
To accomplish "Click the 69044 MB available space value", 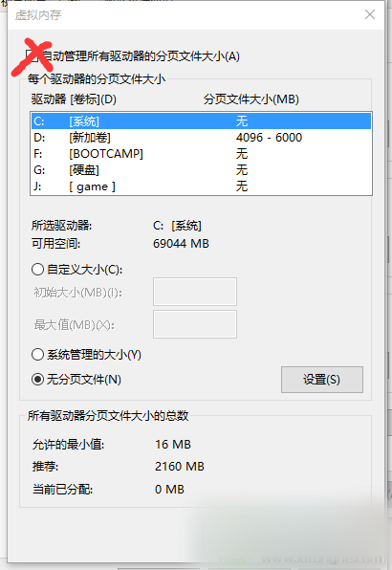I will 181,244.
